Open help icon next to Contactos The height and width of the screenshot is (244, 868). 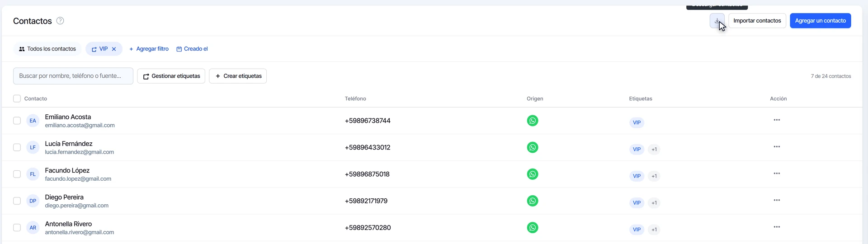(60, 21)
